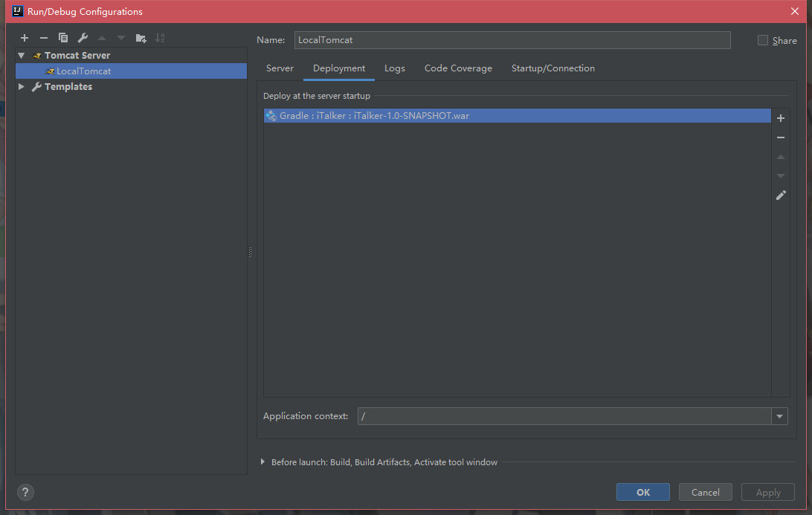The height and width of the screenshot is (515, 812).
Task: Go to Code Coverage tab
Action: 458,68
